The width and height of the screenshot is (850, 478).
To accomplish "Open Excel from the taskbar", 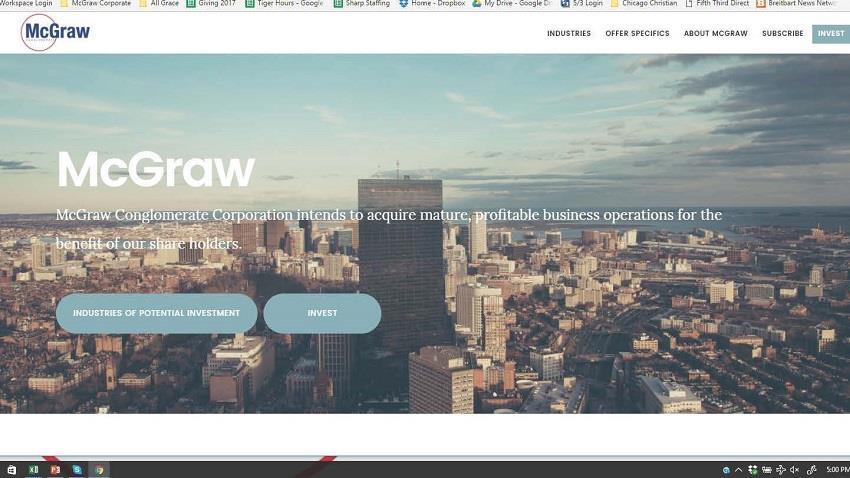I will pos(34,469).
